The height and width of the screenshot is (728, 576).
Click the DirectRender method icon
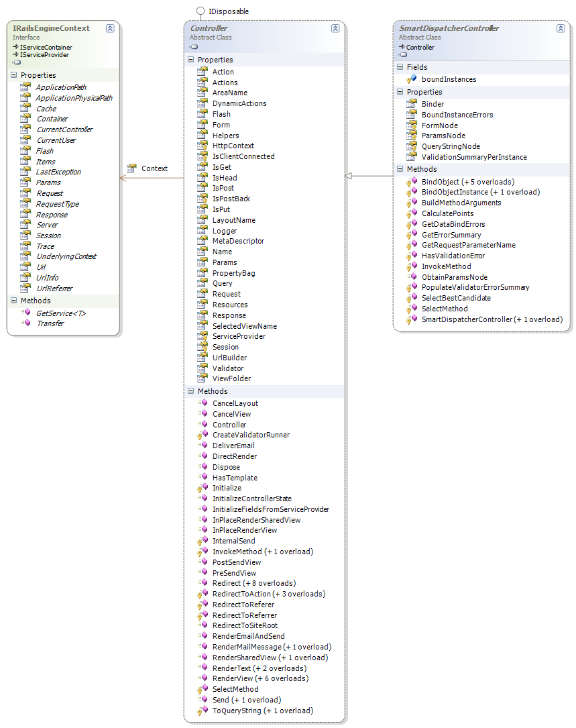point(203,456)
